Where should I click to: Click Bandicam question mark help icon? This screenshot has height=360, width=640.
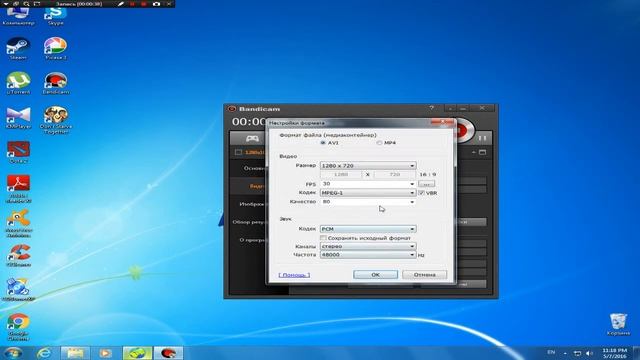pyautogui.click(x=431, y=108)
